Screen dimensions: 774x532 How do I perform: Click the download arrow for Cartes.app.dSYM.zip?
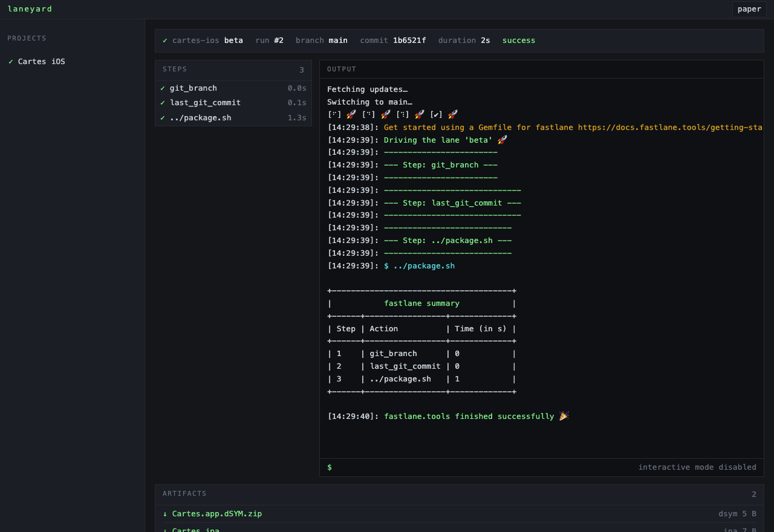165,514
